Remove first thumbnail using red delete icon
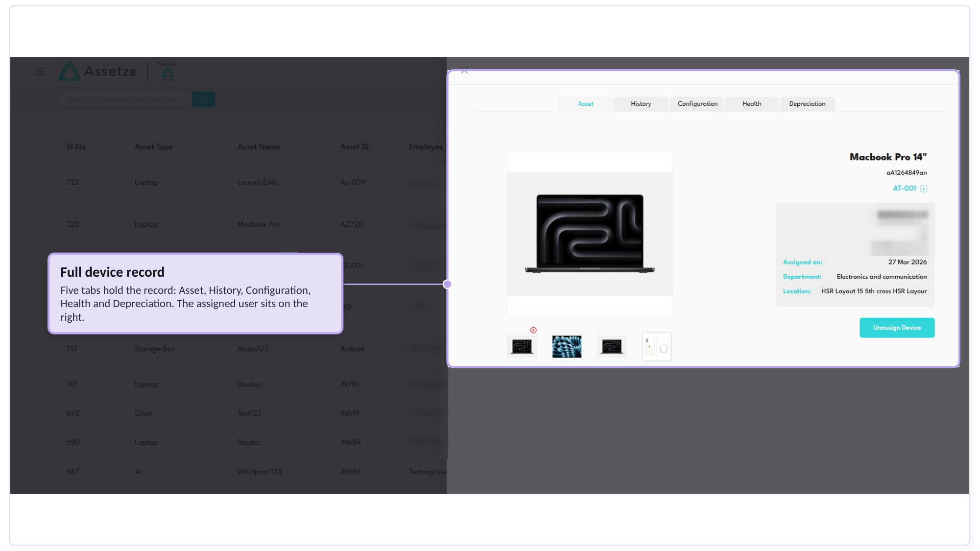 533,330
